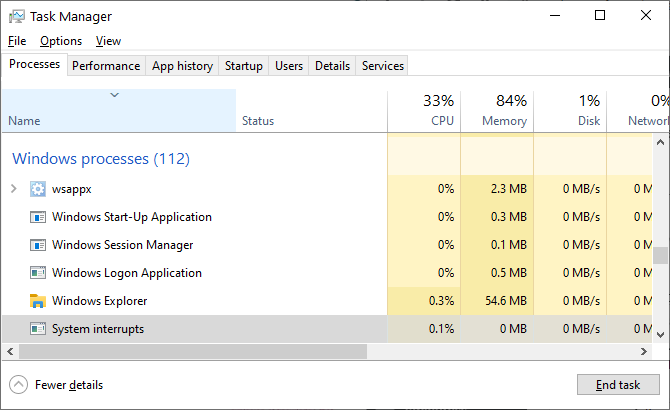
Task: Click the horizontal scrollbar right arrow
Action: pos(663,352)
